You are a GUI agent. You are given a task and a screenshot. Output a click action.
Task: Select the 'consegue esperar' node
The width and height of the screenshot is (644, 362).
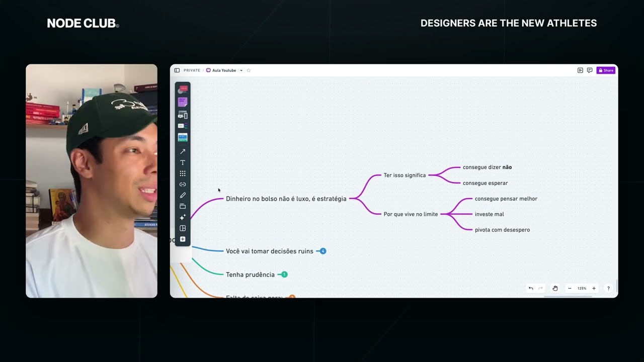485,183
